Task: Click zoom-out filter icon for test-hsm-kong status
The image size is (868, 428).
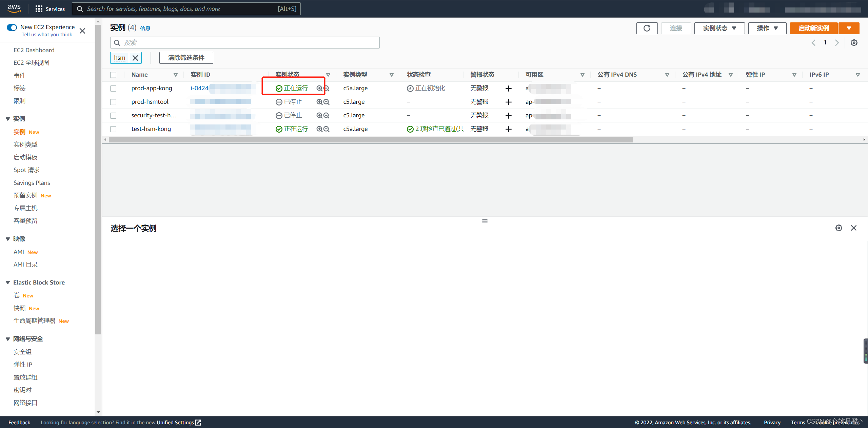Action: pyautogui.click(x=327, y=129)
